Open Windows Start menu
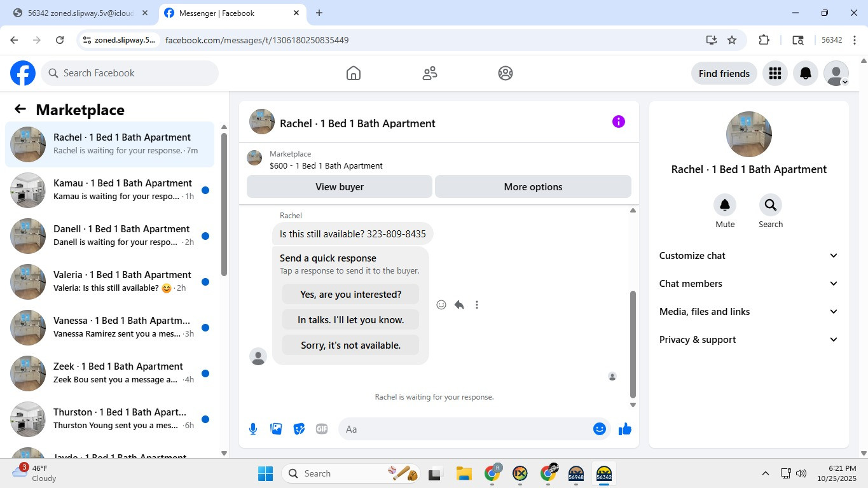The image size is (868, 488). point(265,473)
